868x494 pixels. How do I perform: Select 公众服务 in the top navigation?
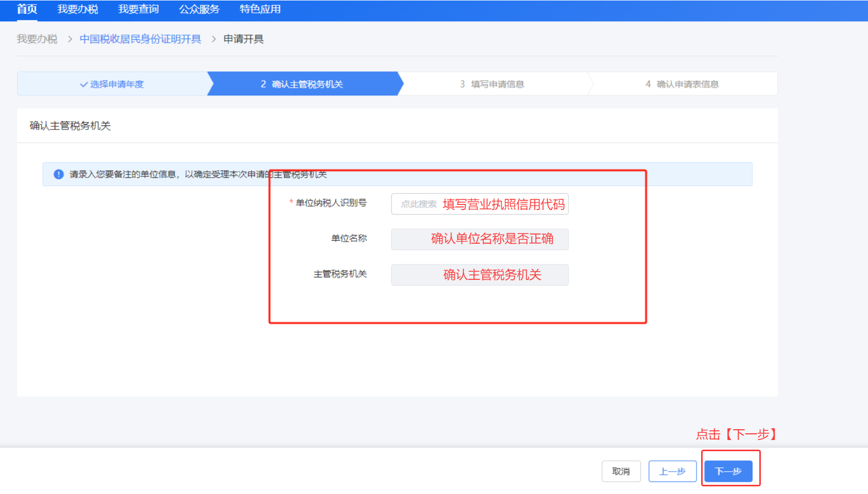pyautogui.click(x=199, y=9)
